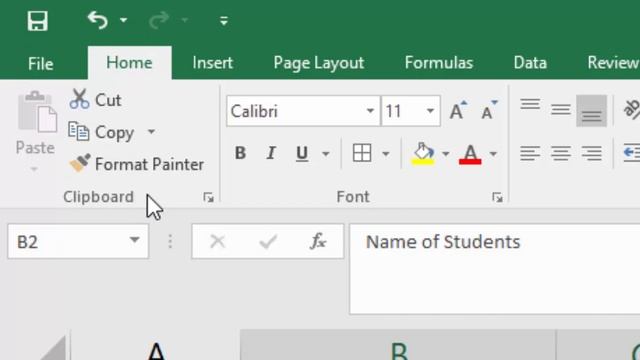The height and width of the screenshot is (360, 640).
Task: Open the Page Layout tab
Action: click(x=319, y=63)
